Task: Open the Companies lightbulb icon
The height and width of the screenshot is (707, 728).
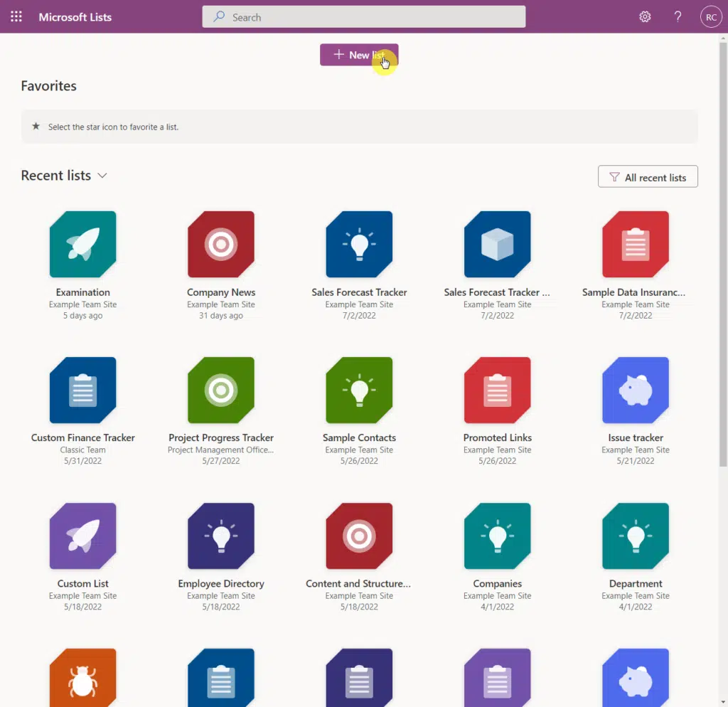Action: point(497,536)
